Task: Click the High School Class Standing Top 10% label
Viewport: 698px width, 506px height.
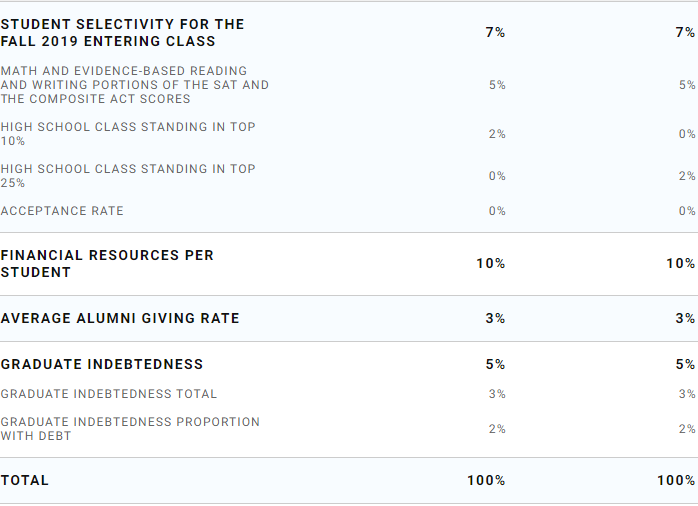Action: 128,134
